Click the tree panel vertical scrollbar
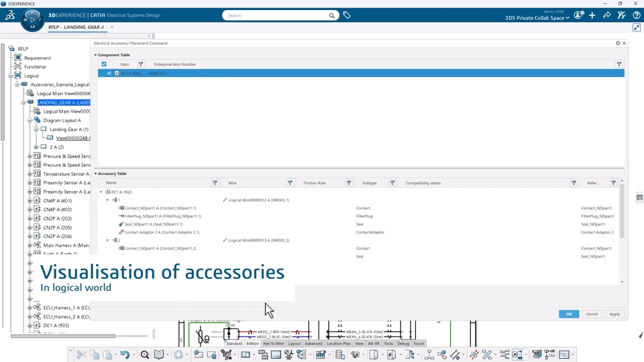This screenshot has width=644, height=362. [x=3, y=92]
